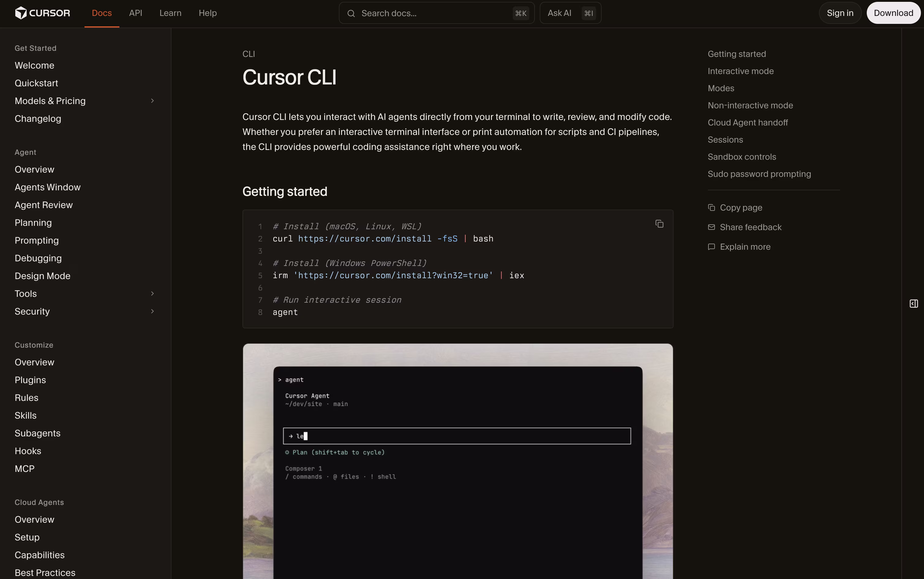This screenshot has height=579, width=924.
Task: Click the install?win32=true URL in code
Action: click(393, 275)
